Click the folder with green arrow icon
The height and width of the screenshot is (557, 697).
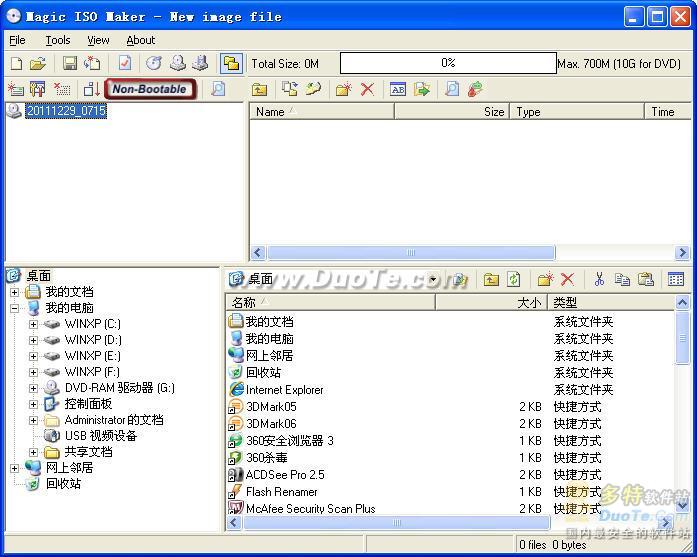(x=422, y=89)
